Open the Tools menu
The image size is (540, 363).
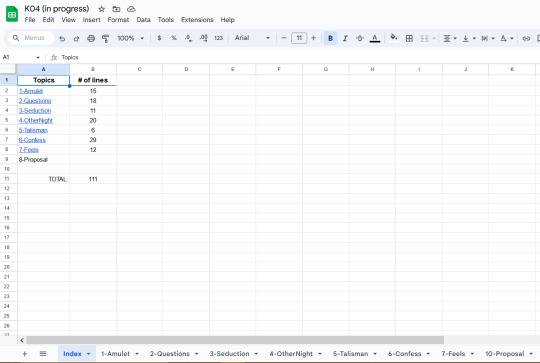click(166, 20)
